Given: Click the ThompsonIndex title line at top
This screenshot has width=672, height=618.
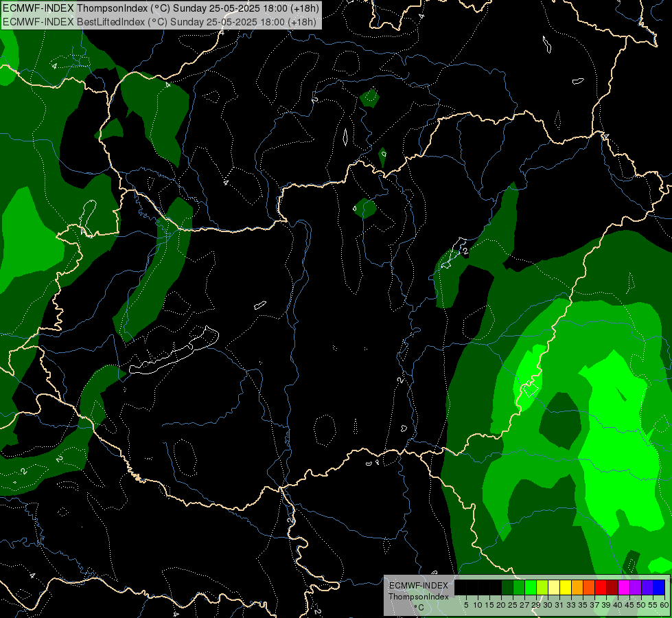Looking at the screenshot, I should coord(161,8).
